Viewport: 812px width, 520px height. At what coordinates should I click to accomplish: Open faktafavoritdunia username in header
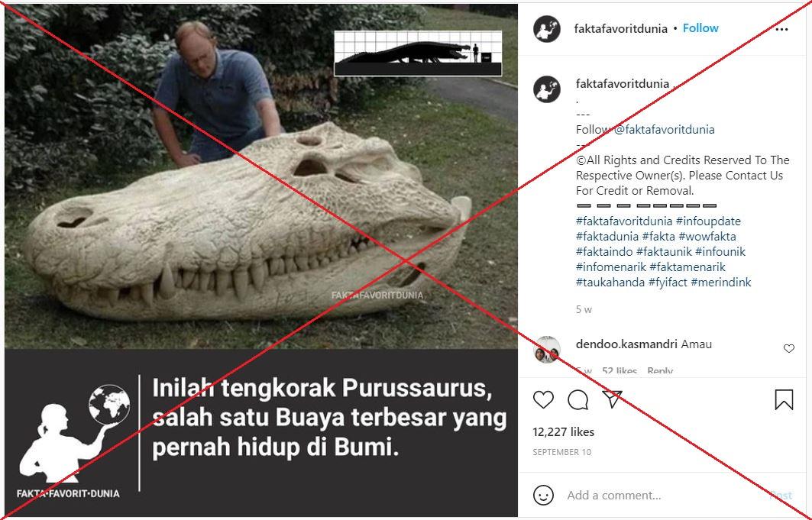(x=620, y=29)
